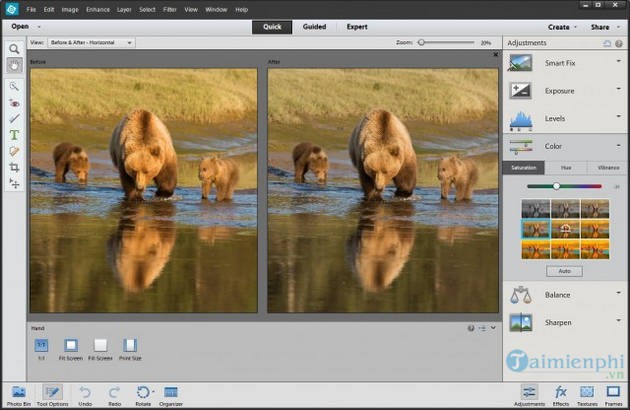The width and height of the screenshot is (630, 410).
Task: Select the Quick edit mode tab
Action: click(272, 27)
